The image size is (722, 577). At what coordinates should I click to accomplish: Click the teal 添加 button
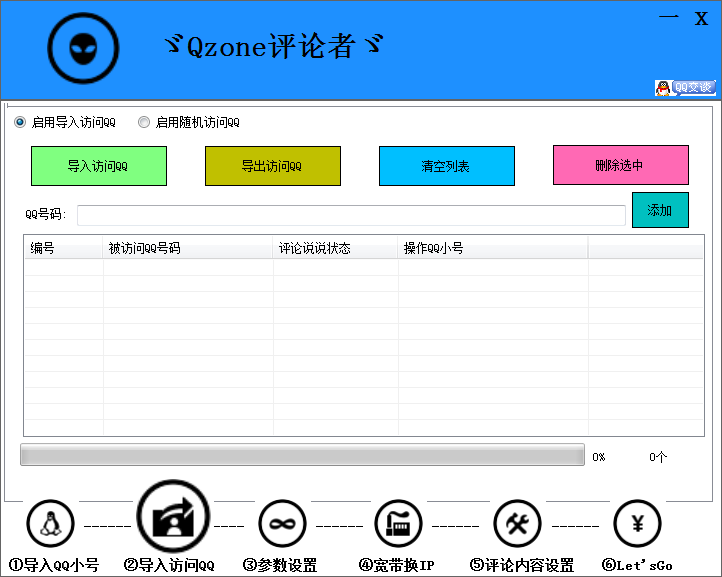[x=660, y=210]
